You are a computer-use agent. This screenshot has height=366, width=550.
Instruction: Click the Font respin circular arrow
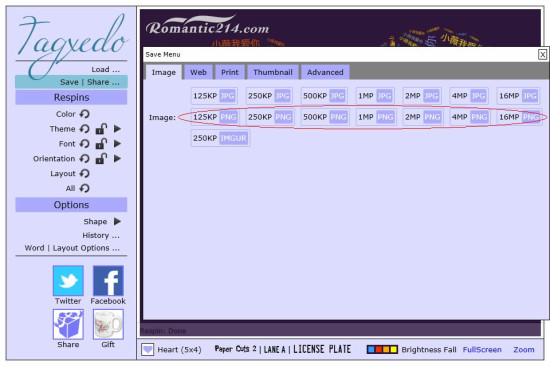click(85, 144)
